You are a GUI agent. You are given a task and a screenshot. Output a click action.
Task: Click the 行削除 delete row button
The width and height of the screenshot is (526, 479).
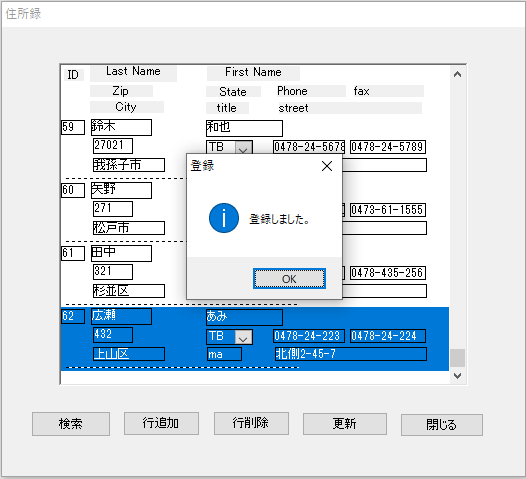[x=251, y=423]
